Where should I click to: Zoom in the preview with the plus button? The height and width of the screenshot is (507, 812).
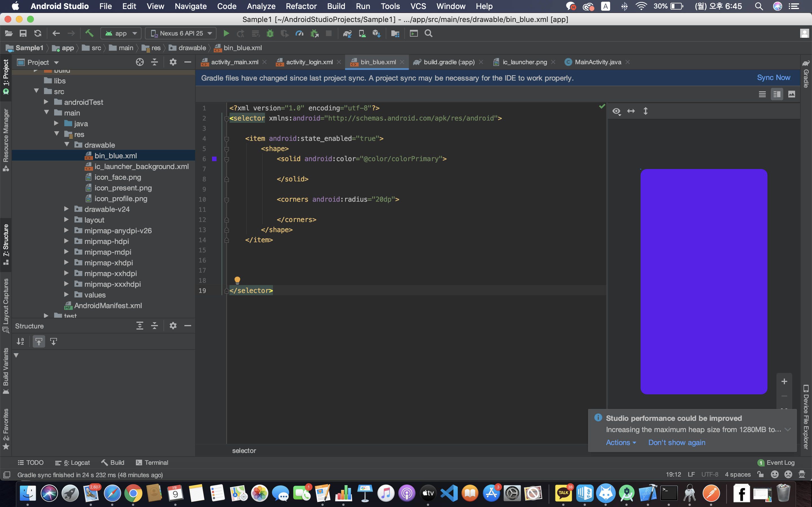point(784,381)
